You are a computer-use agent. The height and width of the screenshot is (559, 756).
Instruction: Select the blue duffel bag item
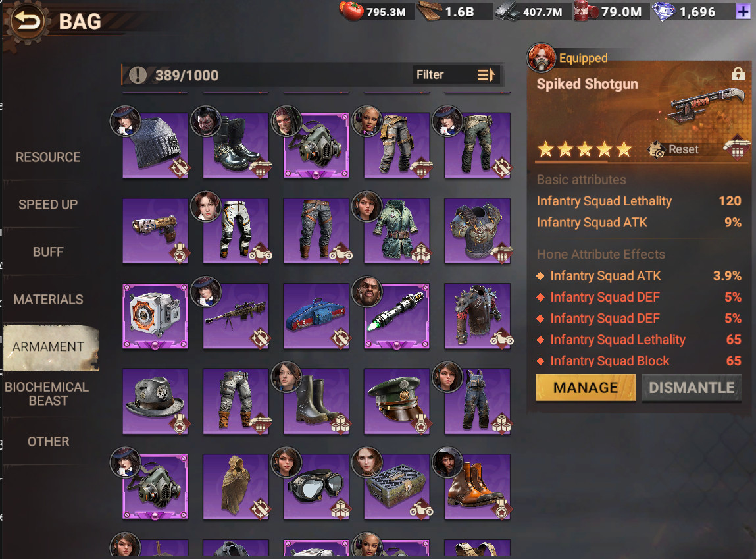click(x=316, y=317)
